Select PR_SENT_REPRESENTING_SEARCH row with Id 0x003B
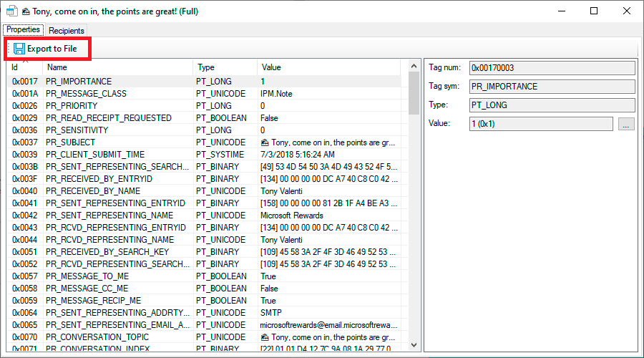Screen dimensions: 644x358 point(204,166)
